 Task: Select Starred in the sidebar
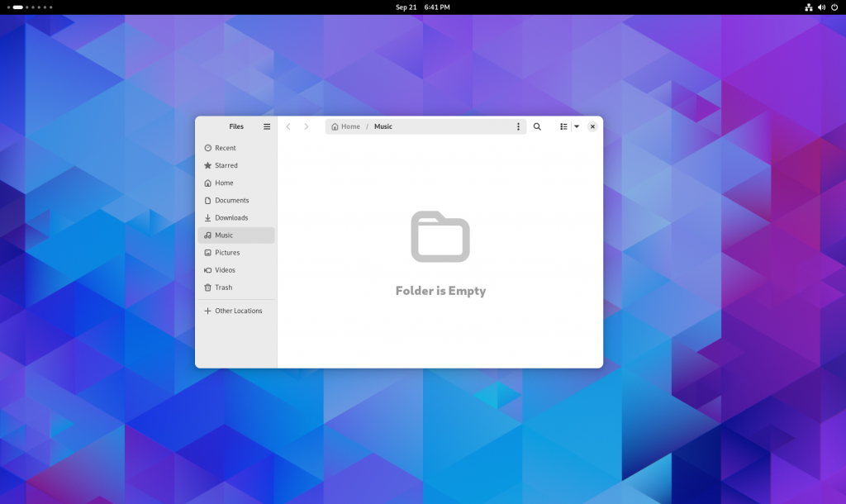point(226,165)
